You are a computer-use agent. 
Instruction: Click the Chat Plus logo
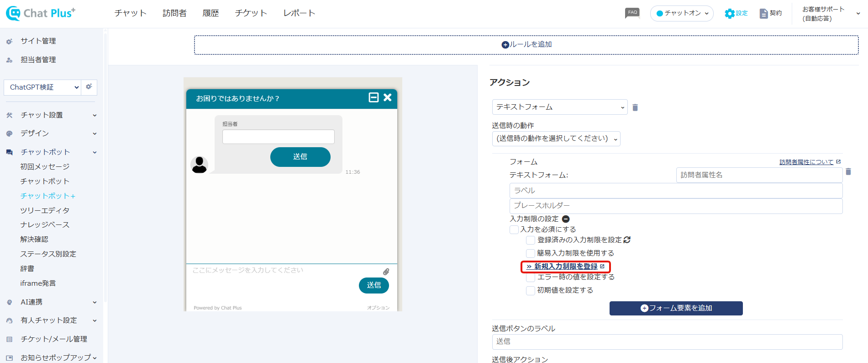[40, 13]
